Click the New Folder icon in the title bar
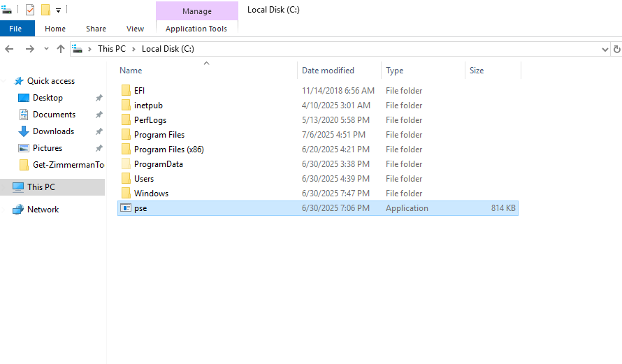 [45, 10]
